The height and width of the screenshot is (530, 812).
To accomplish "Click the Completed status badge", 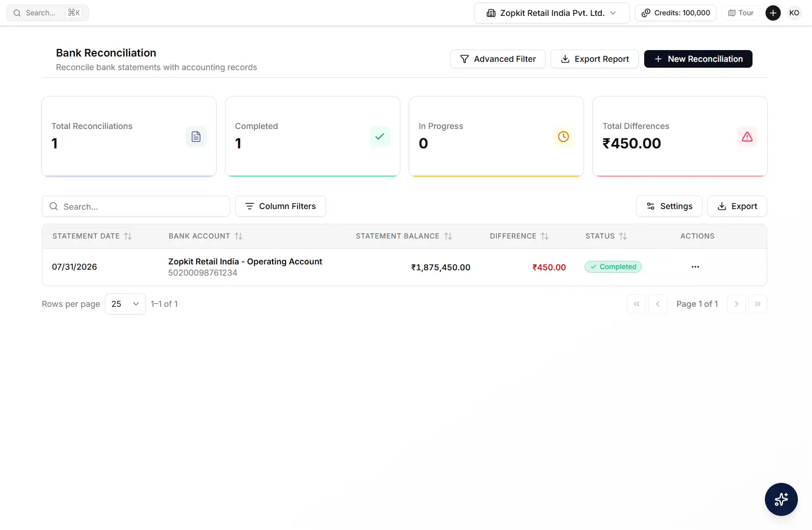I will click(x=613, y=267).
